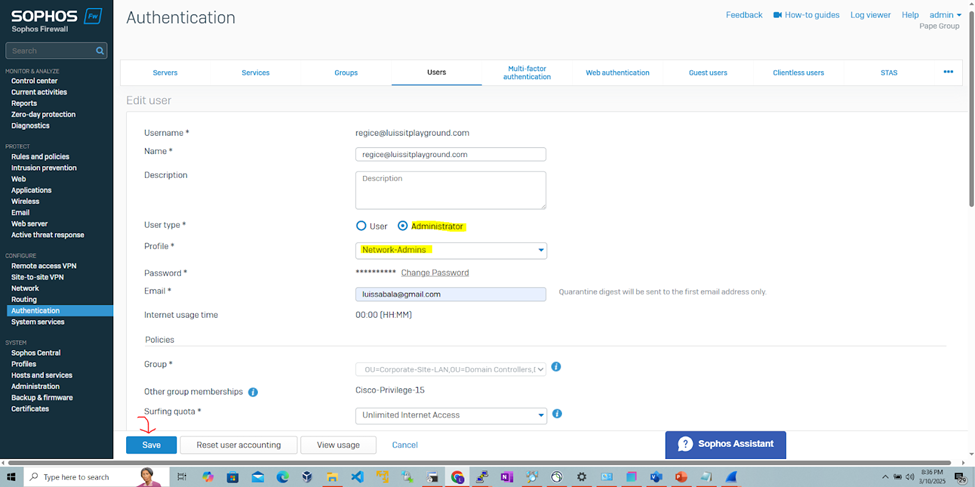The image size is (975, 487).
Task: Open Microsoft Store from taskbar
Action: click(233, 477)
